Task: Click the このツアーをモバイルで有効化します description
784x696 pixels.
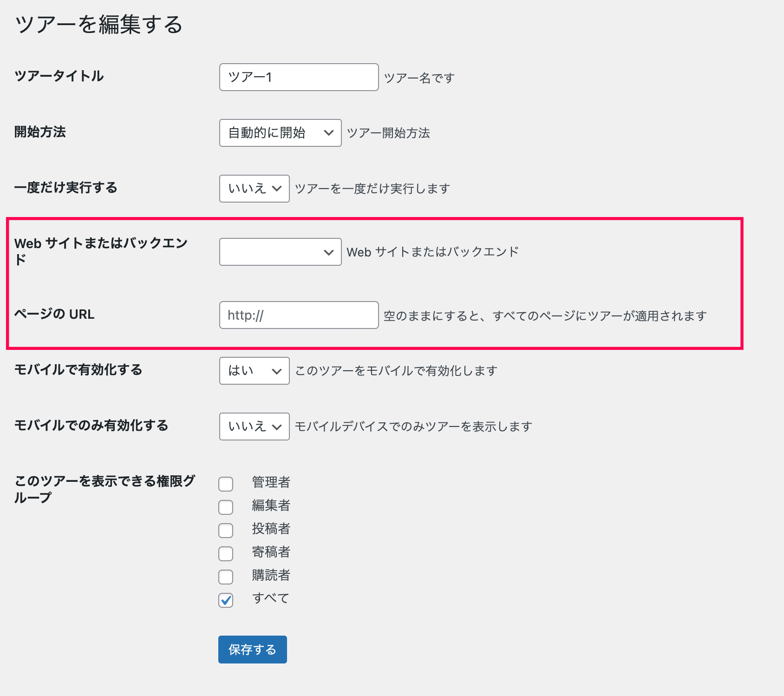Action: (396, 371)
